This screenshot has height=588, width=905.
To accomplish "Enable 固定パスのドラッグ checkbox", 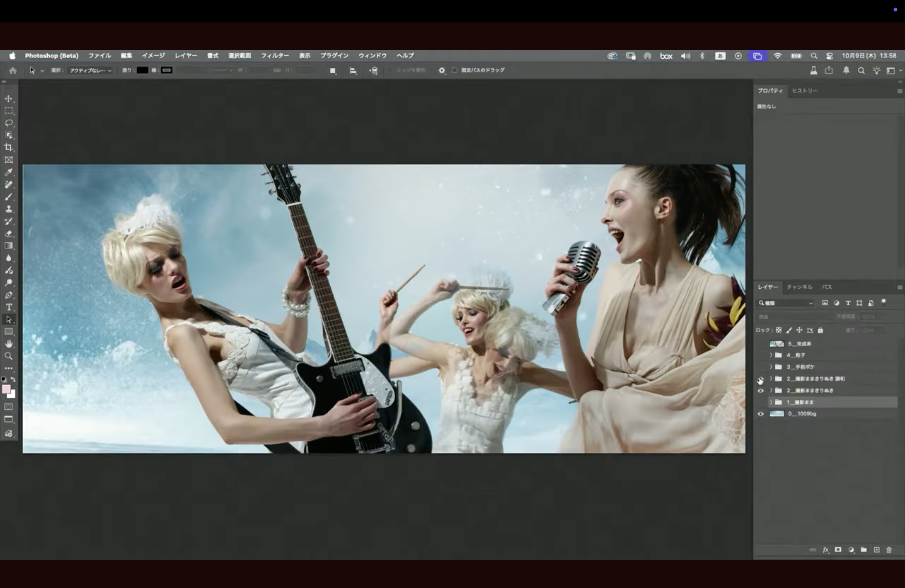I will [x=454, y=70].
